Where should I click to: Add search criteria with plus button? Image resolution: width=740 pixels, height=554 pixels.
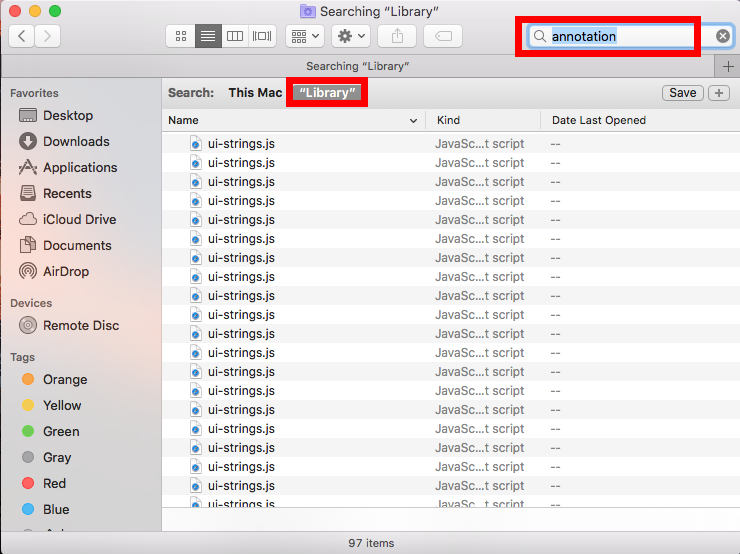(718, 93)
